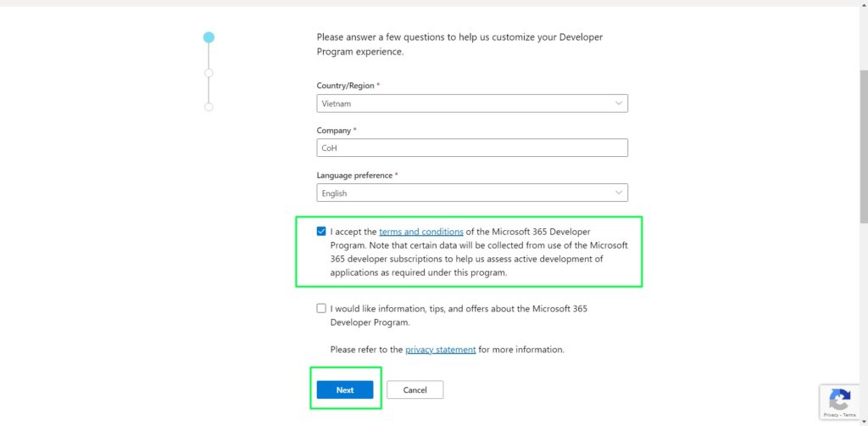Click the filled first step indicator circle

pyautogui.click(x=209, y=37)
